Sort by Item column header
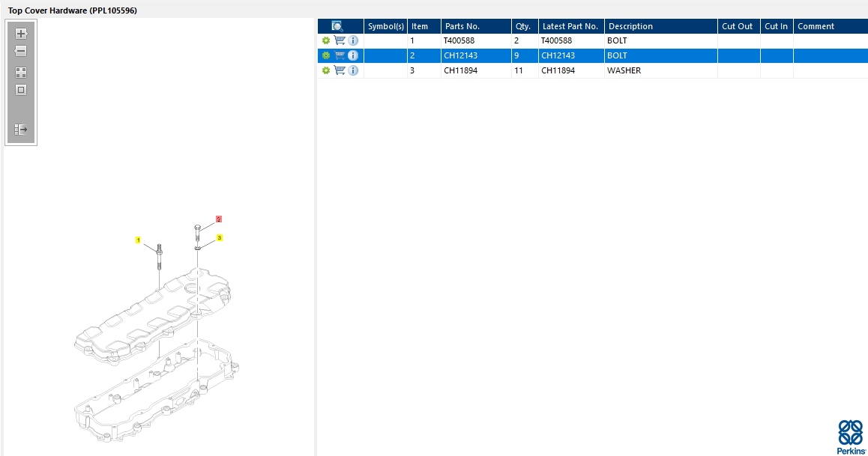868x456 pixels. click(x=424, y=26)
